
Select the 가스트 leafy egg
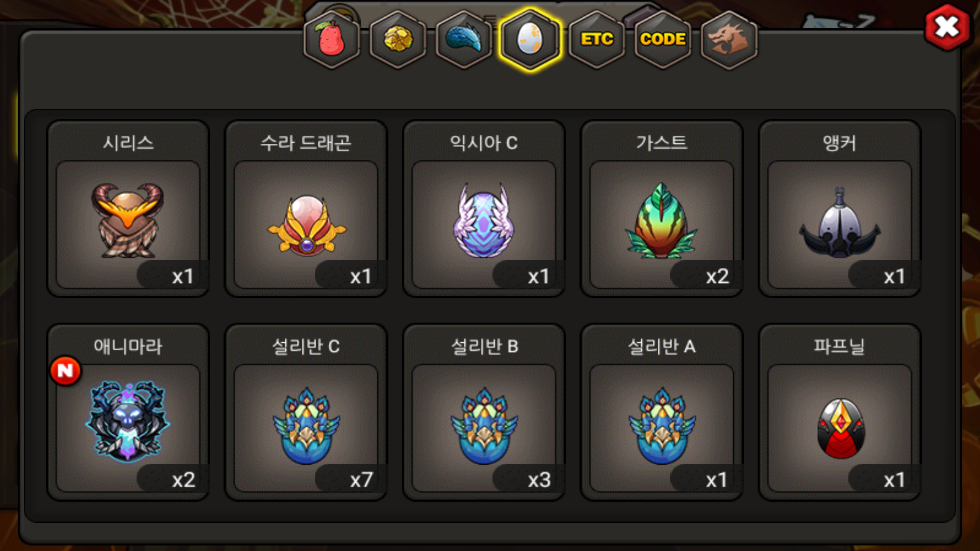coord(661,209)
